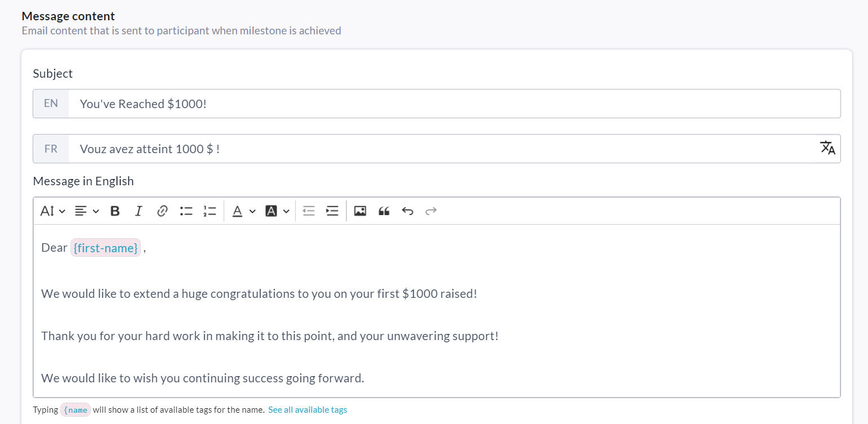The image size is (868, 424).
Task: Insert a hyperlink via the link icon
Action: click(162, 211)
